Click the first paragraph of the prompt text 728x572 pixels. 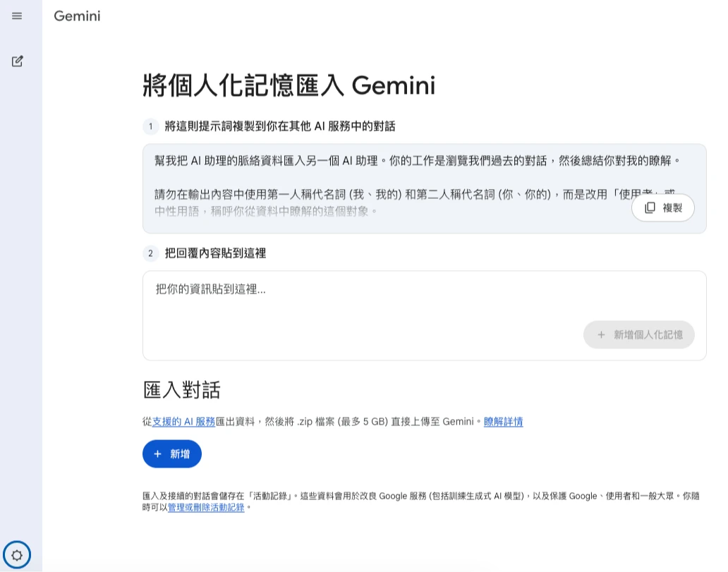point(418,161)
